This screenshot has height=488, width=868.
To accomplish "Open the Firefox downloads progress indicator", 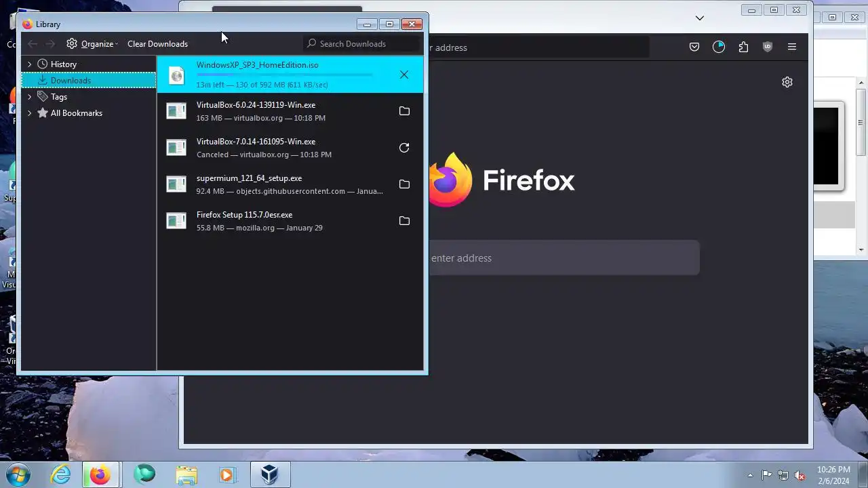I will (x=719, y=47).
